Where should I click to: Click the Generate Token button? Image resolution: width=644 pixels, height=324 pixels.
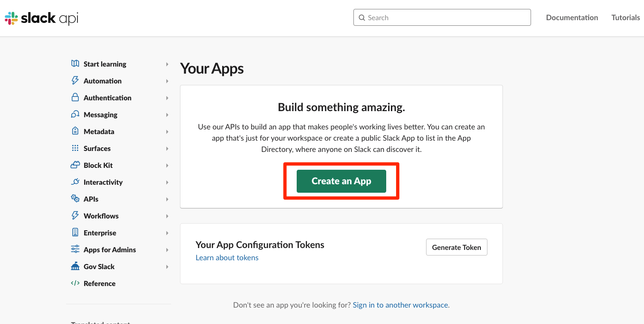(456, 247)
